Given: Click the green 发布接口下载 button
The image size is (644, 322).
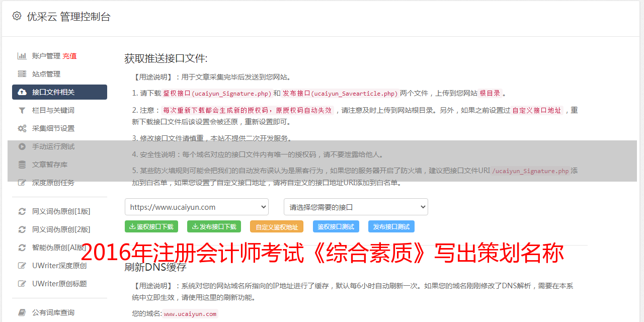Looking at the screenshot, I should pyautogui.click(x=214, y=226).
